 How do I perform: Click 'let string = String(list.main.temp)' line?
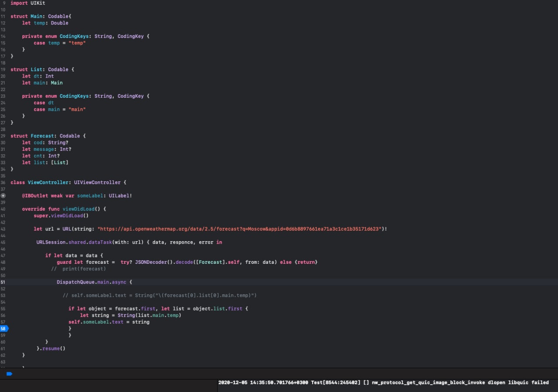tap(130, 315)
